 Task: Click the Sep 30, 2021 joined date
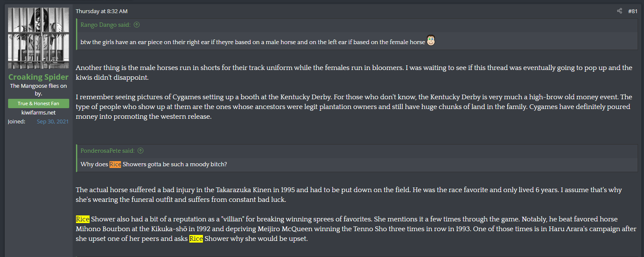point(53,122)
